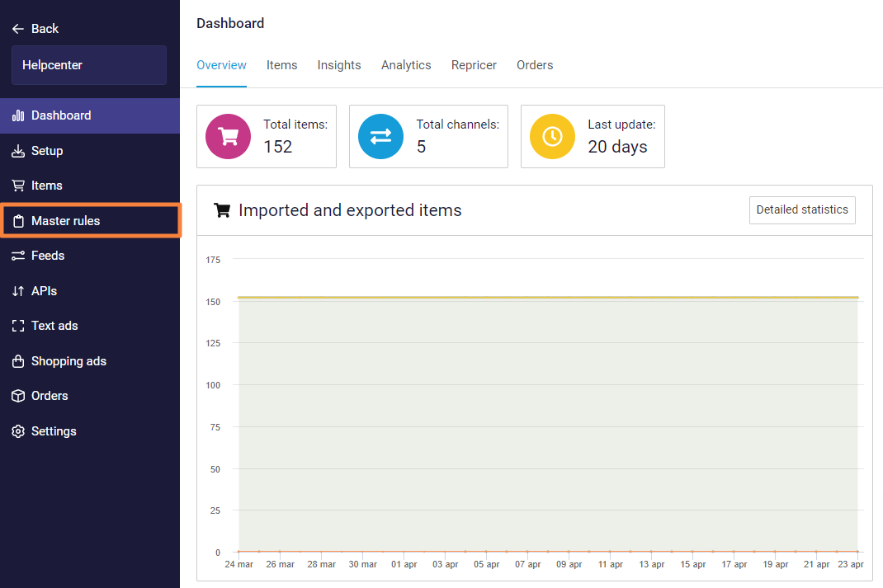The height and width of the screenshot is (588, 883).
Task: Open Detailed statistics
Action: 801,209
